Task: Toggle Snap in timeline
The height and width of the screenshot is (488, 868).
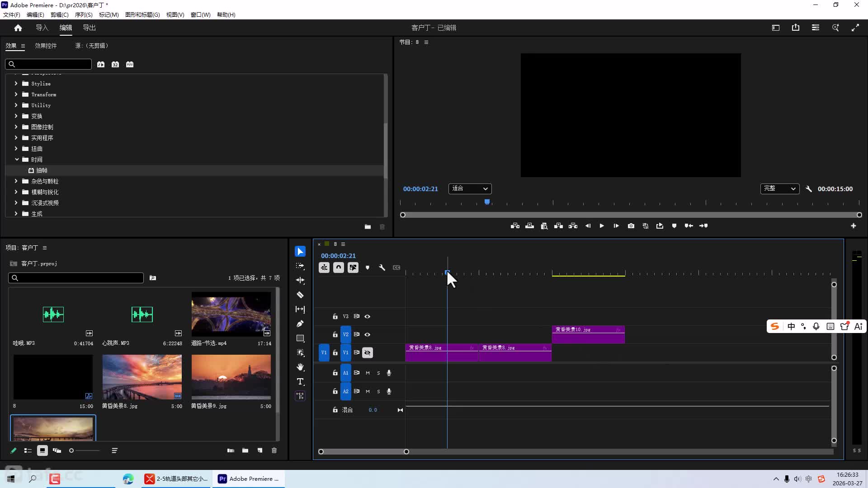Action: (339, 267)
